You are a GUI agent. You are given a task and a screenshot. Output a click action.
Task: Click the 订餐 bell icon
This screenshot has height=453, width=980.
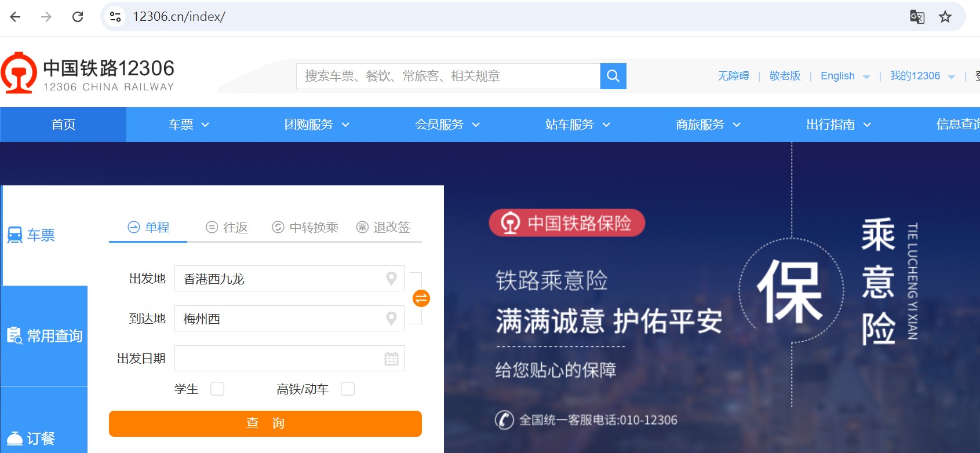point(14,438)
